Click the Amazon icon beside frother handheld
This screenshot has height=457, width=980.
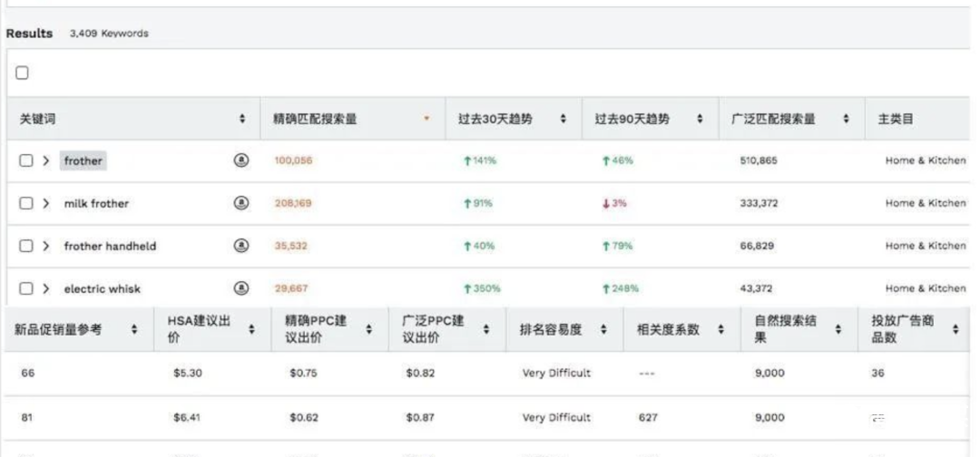pyautogui.click(x=241, y=246)
